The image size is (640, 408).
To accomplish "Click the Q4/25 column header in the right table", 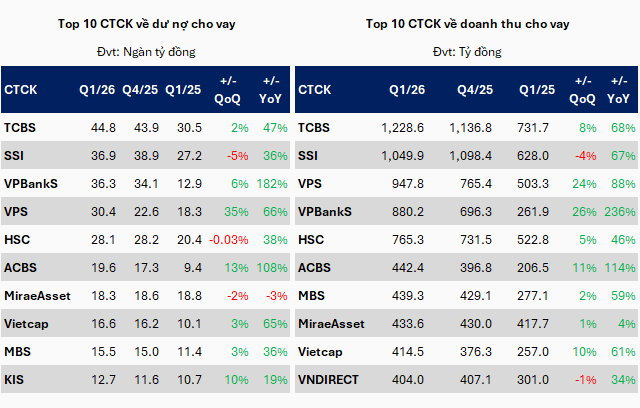I will pos(473,89).
